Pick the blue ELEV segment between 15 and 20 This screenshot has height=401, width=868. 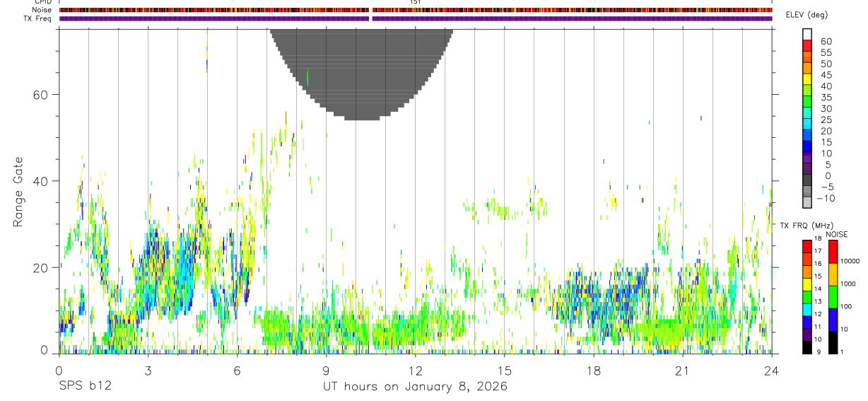pyautogui.click(x=807, y=135)
